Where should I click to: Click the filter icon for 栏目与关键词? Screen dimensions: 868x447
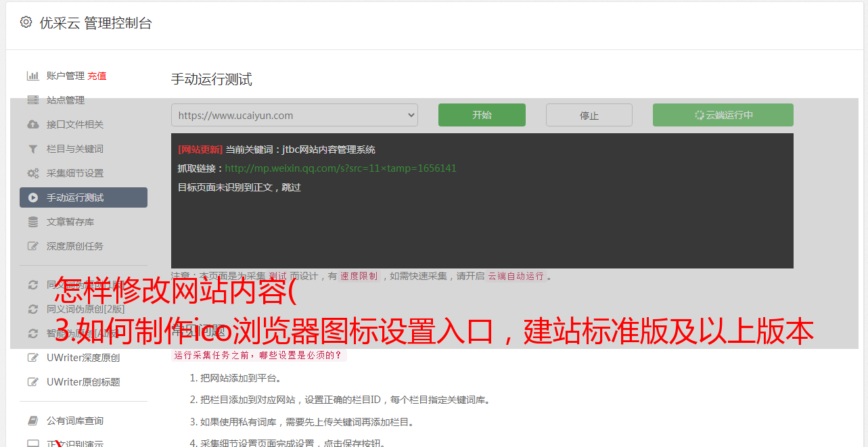pos(32,149)
